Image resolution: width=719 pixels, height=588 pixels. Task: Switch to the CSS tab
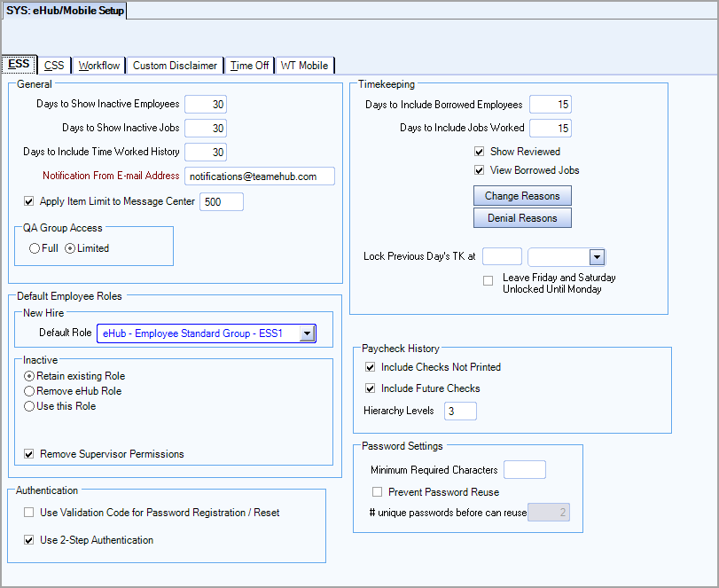53,65
